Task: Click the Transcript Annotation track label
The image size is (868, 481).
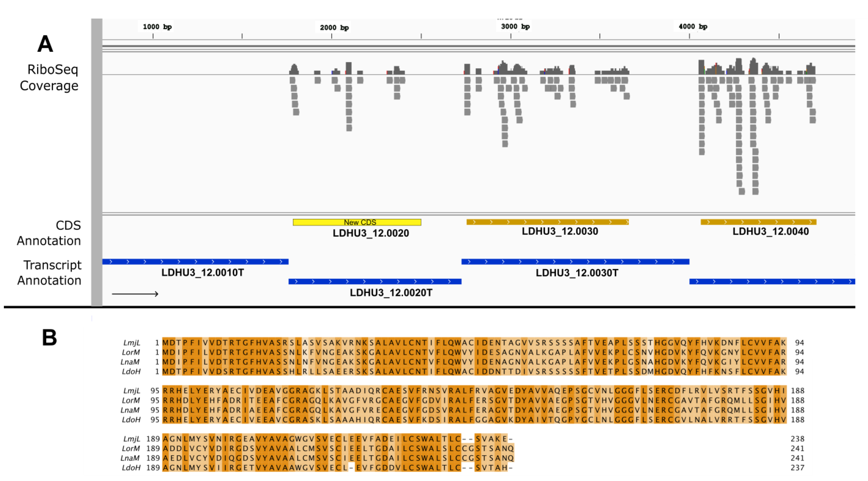Action: (x=50, y=272)
